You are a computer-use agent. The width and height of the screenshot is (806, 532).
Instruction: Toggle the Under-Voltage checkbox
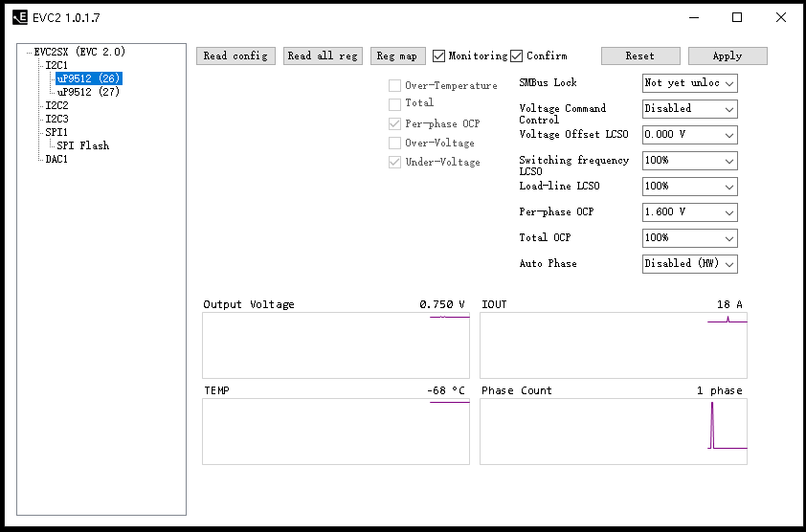(395, 163)
